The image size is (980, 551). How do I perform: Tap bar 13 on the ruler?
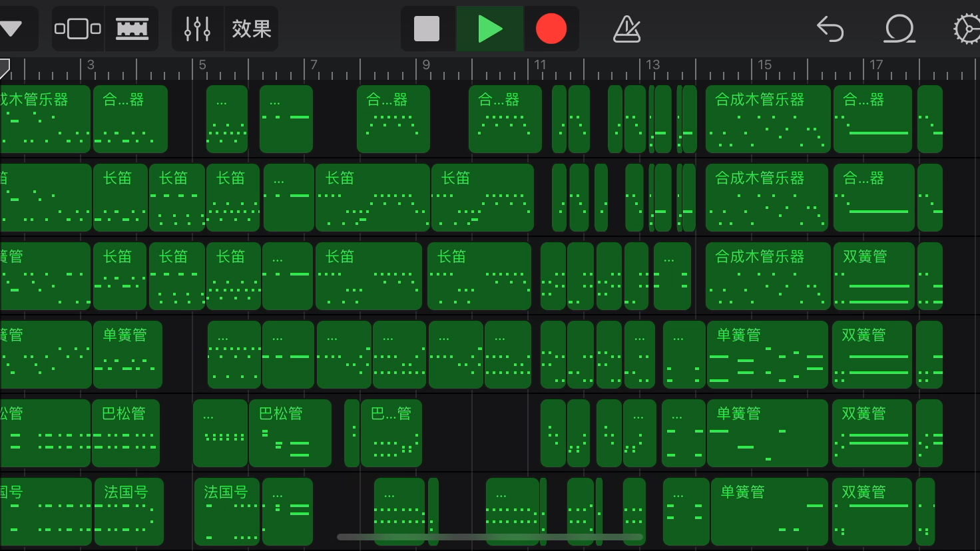click(652, 65)
